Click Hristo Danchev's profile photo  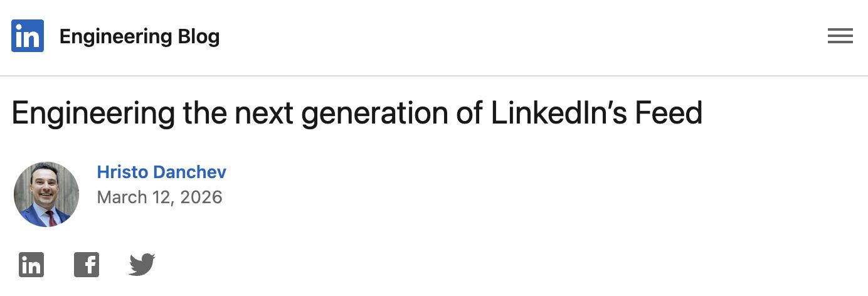point(46,194)
